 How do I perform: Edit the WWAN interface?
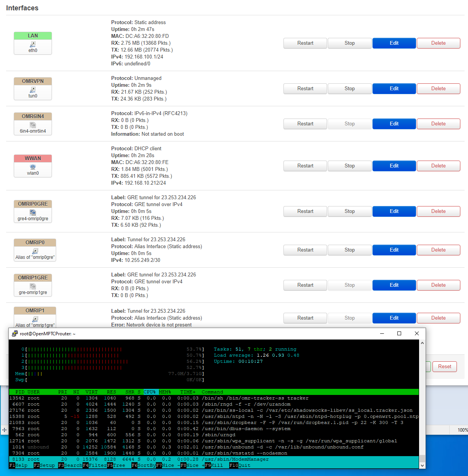(394, 166)
